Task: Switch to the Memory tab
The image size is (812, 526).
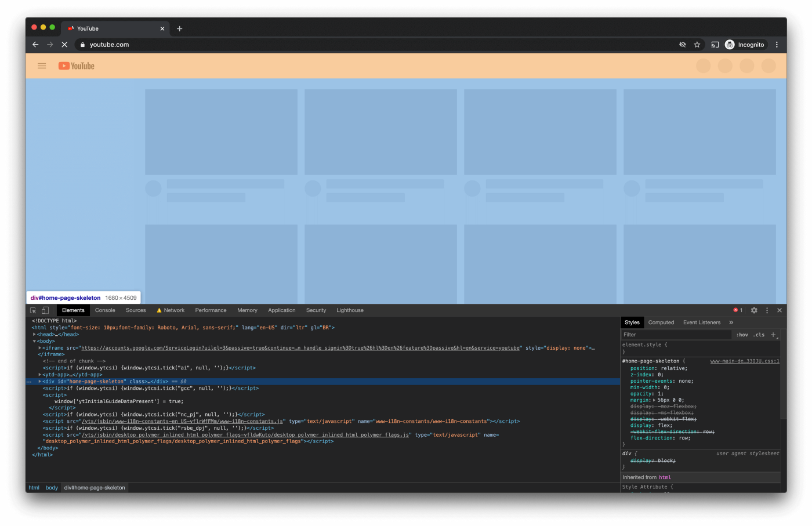Action: [x=247, y=310]
